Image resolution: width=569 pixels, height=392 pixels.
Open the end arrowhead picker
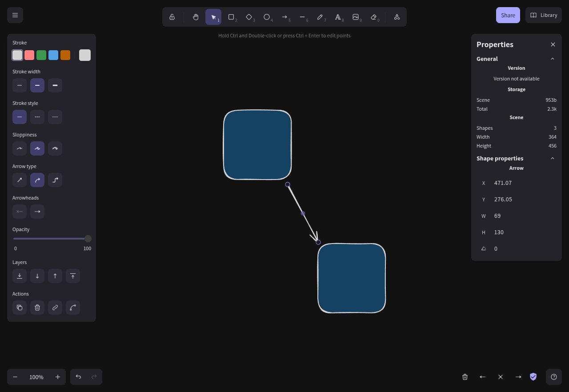[37, 212]
